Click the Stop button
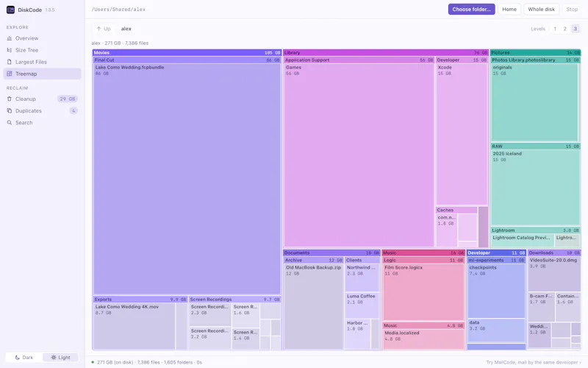The image size is (588, 368). [x=572, y=10]
